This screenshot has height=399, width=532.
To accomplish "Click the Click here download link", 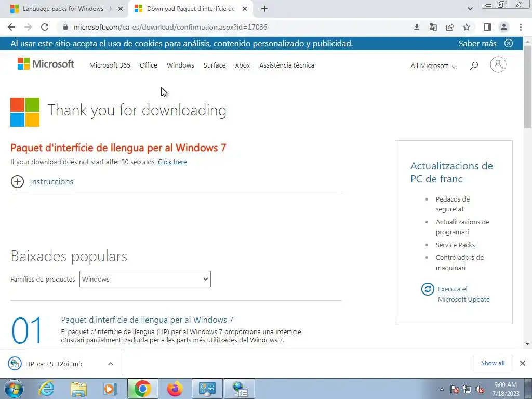I will [172, 162].
